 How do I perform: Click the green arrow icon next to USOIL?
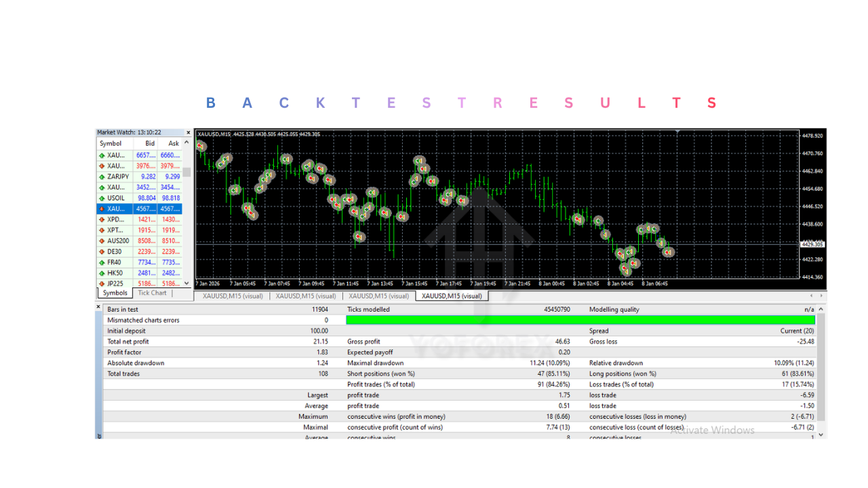102,197
